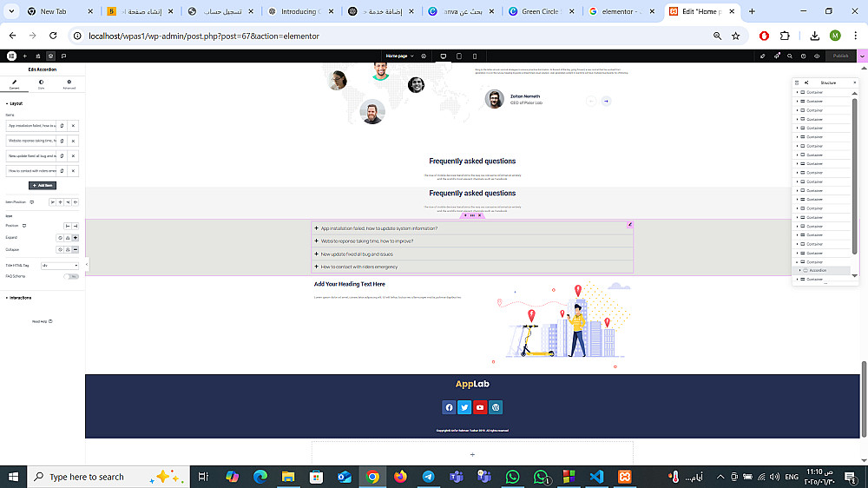Viewport: 868px width, 488px height.
Task: Click the add element plus icon
Action: (x=25, y=56)
